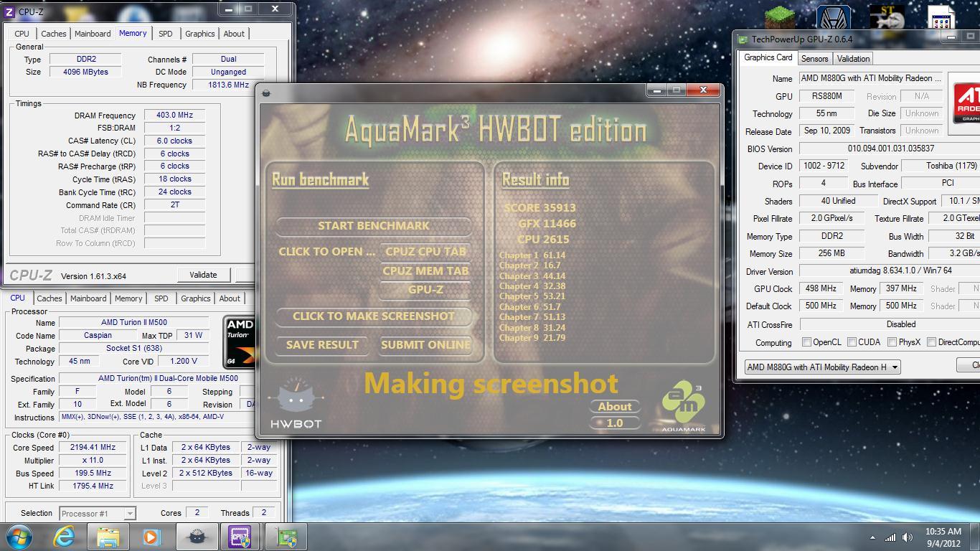Click the CPUZ MEM TAB button
This screenshot has height=551, width=980.
click(x=425, y=271)
